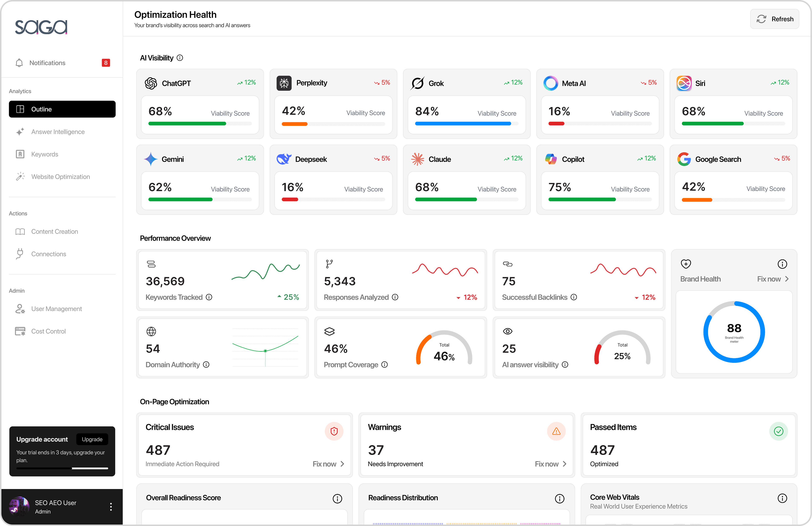Click the info icon on Core Web Vitals
The image size is (812, 526).
[782, 498]
